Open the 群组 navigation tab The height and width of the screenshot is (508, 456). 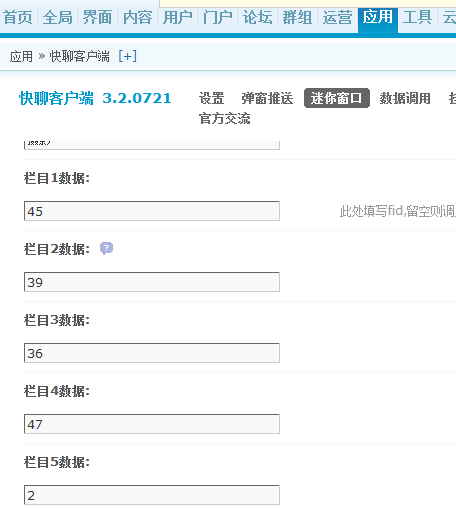[298, 17]
